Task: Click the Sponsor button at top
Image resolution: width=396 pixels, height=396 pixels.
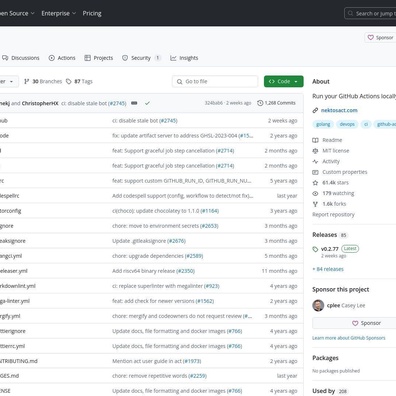Action: [x=380, y=38]
